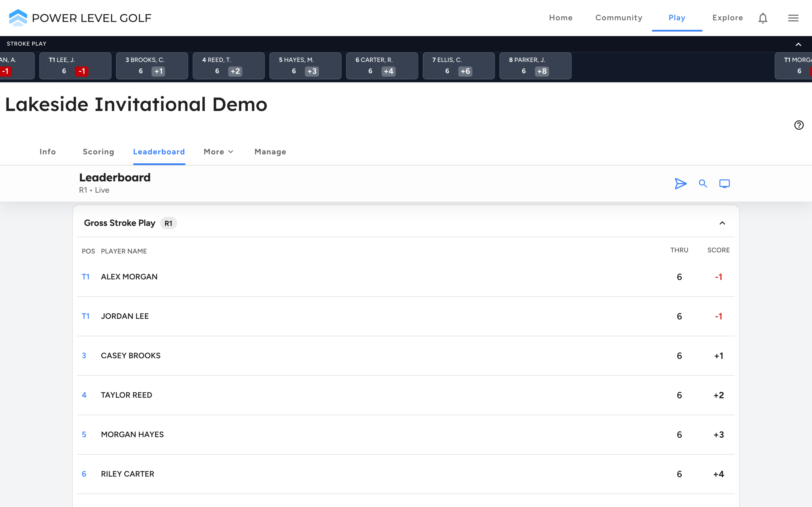The image size is (812, 507).
Task: Open the hamburger menu icon
Action: 793,18
